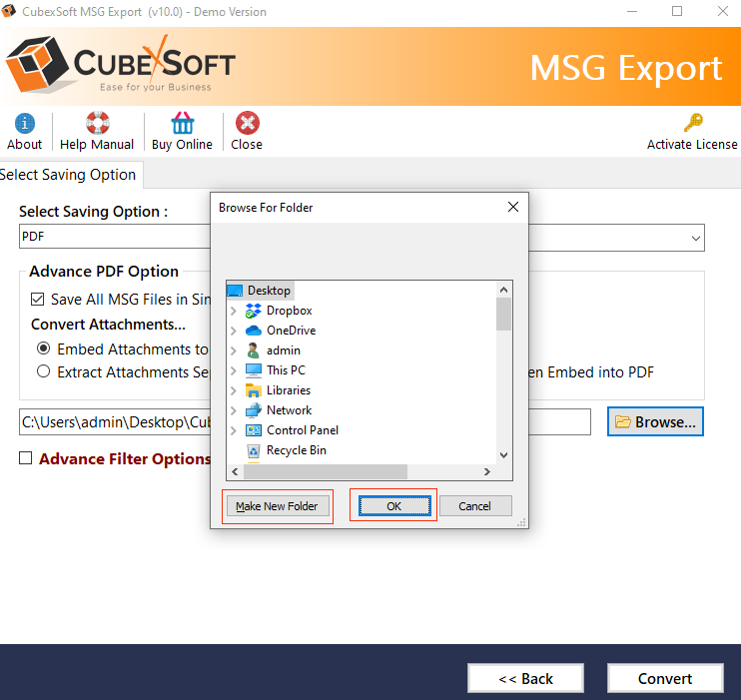Click the folder tree scroll down arrow
The image size is (741, 700).
coord(503,455)
